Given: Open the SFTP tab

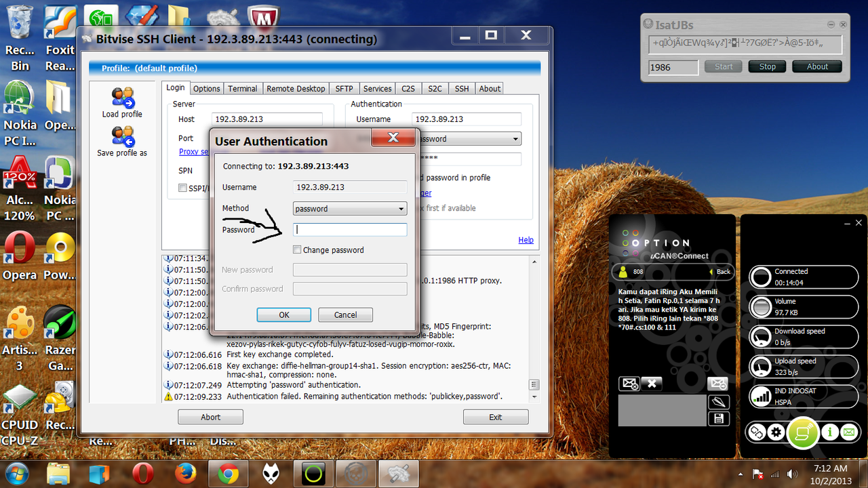Looking at the screenshot, I should (x=344, y=89).
